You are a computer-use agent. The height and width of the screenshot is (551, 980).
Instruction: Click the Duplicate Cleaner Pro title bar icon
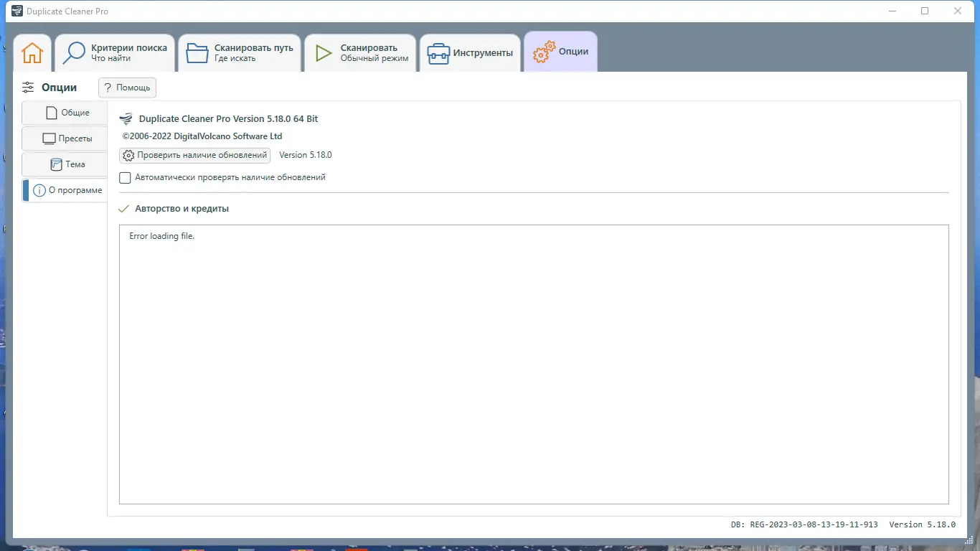pos(17,11)
